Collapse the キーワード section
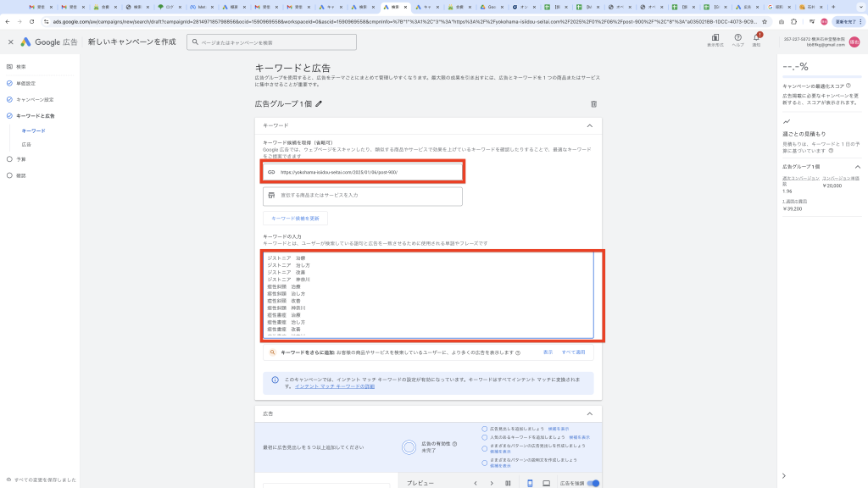This screenshot has height=488, width=868. pos(589,125)
